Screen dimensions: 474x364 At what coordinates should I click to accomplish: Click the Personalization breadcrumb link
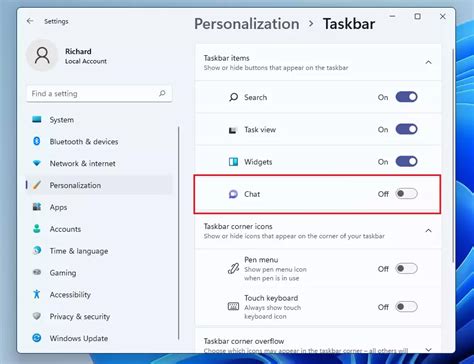247,24
